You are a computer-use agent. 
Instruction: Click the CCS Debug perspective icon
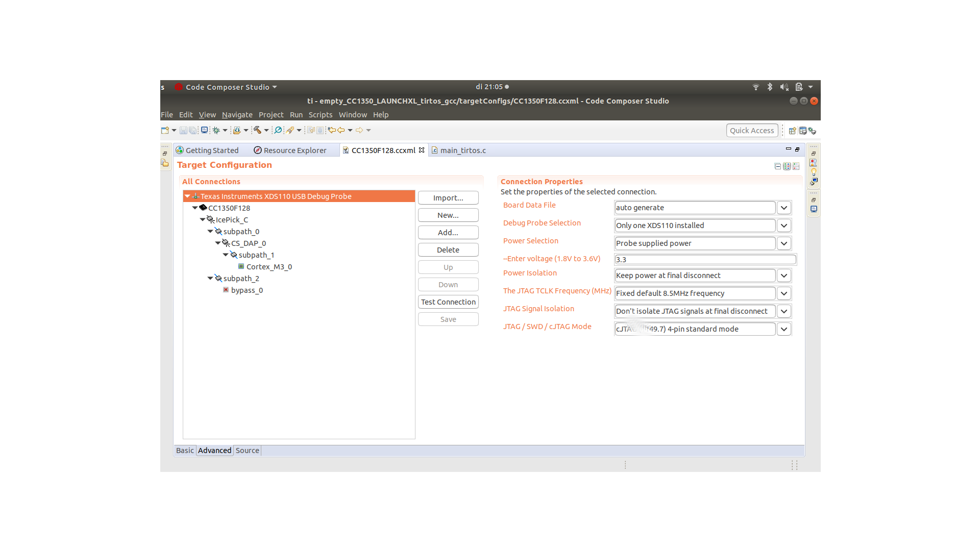(812, 131)
